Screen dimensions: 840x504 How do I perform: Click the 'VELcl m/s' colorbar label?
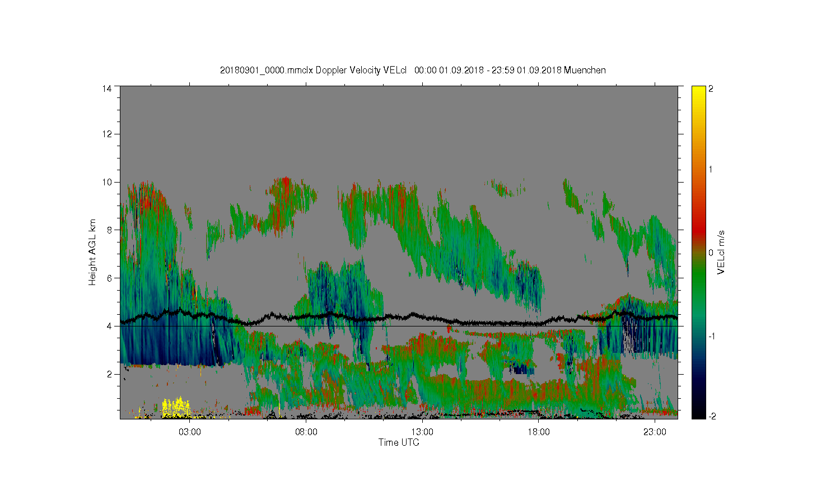[721, 253]
